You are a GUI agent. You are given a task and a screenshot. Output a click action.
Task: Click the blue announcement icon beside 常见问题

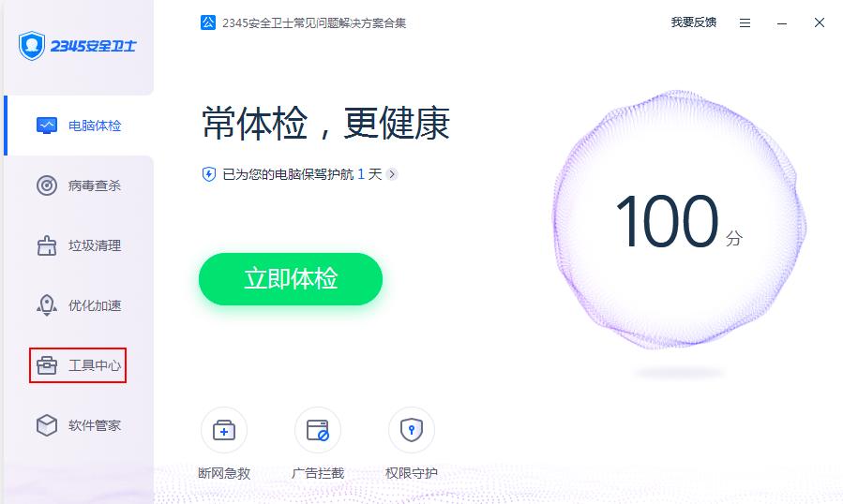pyautogui.click(x=208, y=22)
